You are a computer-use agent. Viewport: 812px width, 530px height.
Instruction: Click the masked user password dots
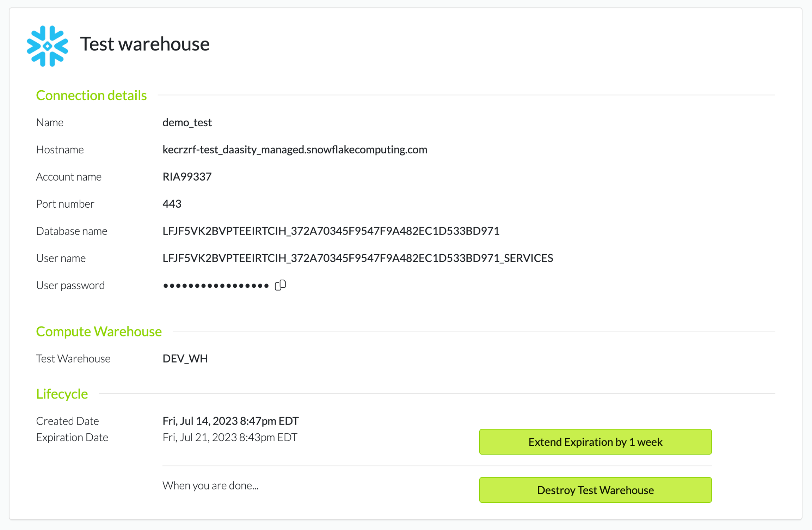point(216,286)
